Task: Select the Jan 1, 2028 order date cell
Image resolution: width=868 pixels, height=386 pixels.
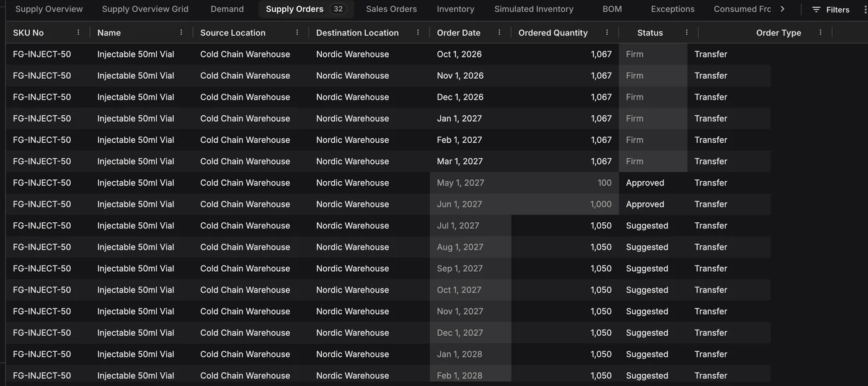Action: 471,354
